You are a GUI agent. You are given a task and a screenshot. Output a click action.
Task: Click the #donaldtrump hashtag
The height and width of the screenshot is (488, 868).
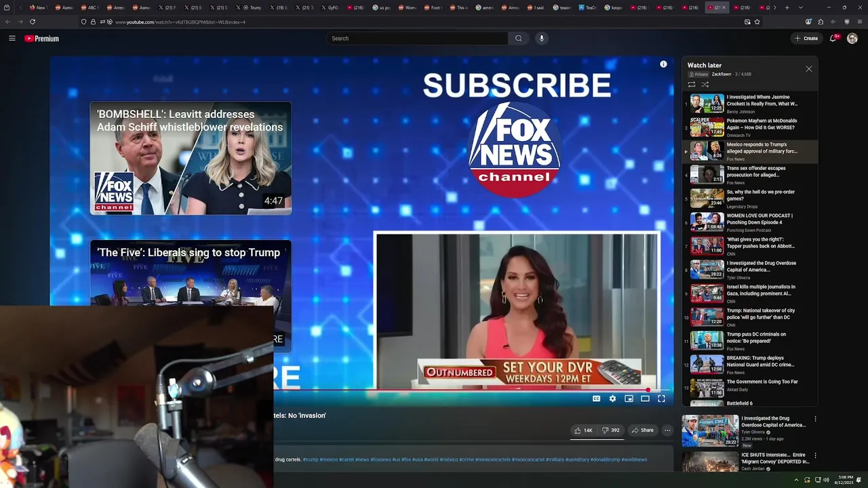(x=604, y=460)
